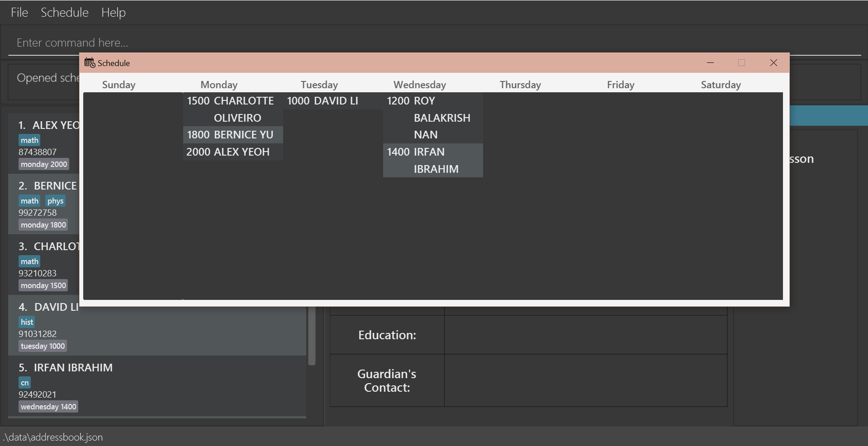Viewport: 868px width, 446px height.
Task: Click the Guardian's Contact label
Action: (387, 380)
